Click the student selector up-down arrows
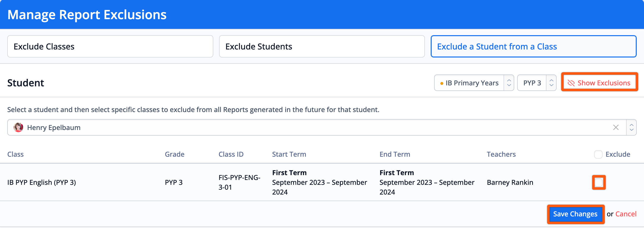 point(631,128)
